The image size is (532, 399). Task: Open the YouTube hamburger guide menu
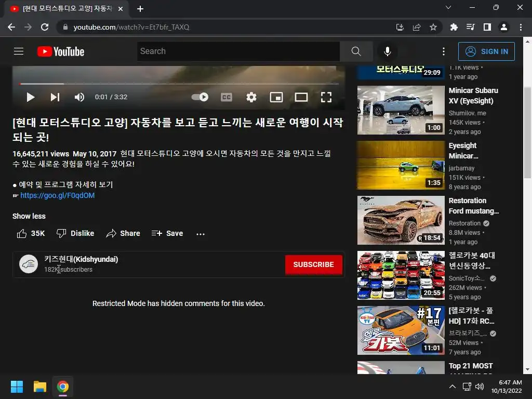coord(19,51)
